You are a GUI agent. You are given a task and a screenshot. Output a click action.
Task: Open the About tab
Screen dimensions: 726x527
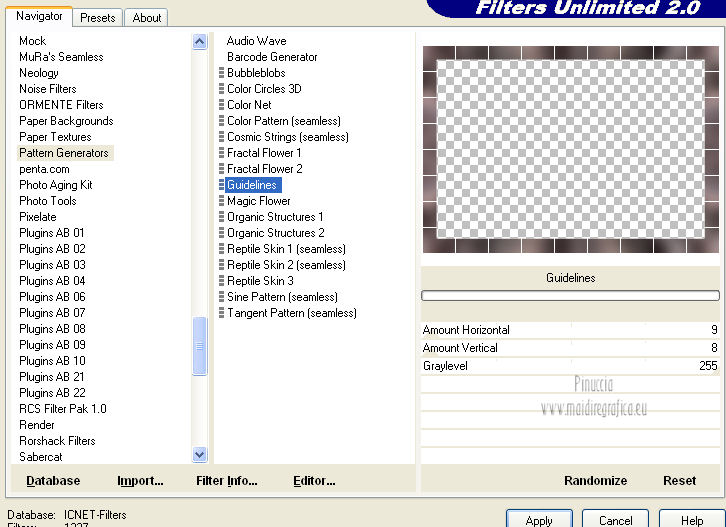[146, 18]
